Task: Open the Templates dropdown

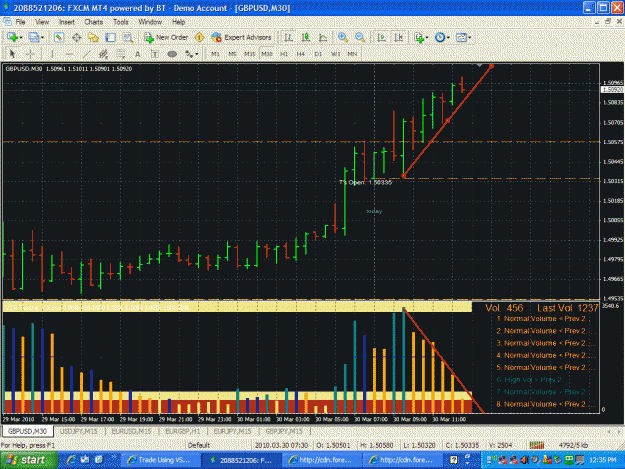Action: 463,37
